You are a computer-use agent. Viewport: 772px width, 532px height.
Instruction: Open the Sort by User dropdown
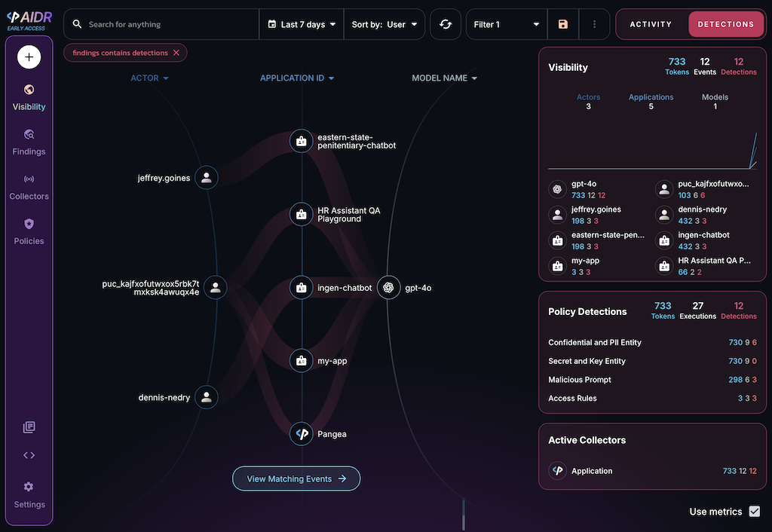[x=384, y=24]
